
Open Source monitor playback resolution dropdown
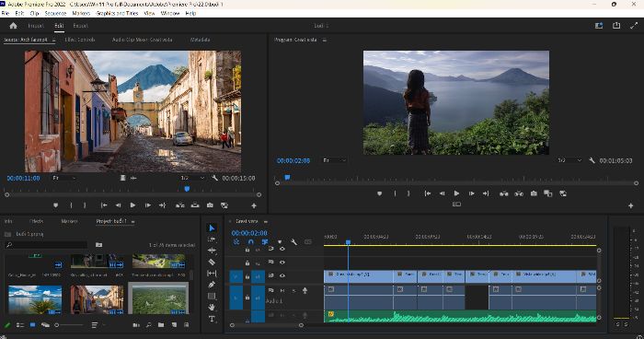pos(192,178)
